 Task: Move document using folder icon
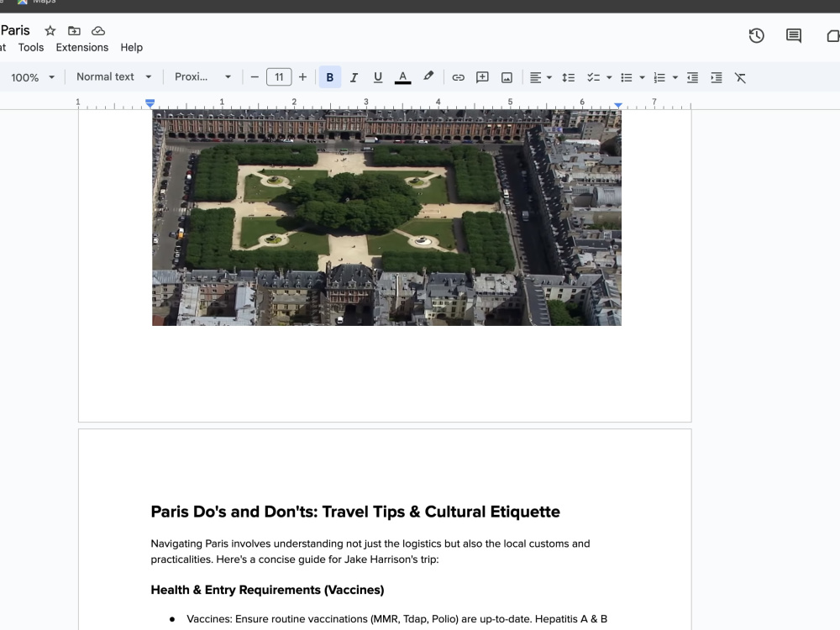tap(74, 30)
